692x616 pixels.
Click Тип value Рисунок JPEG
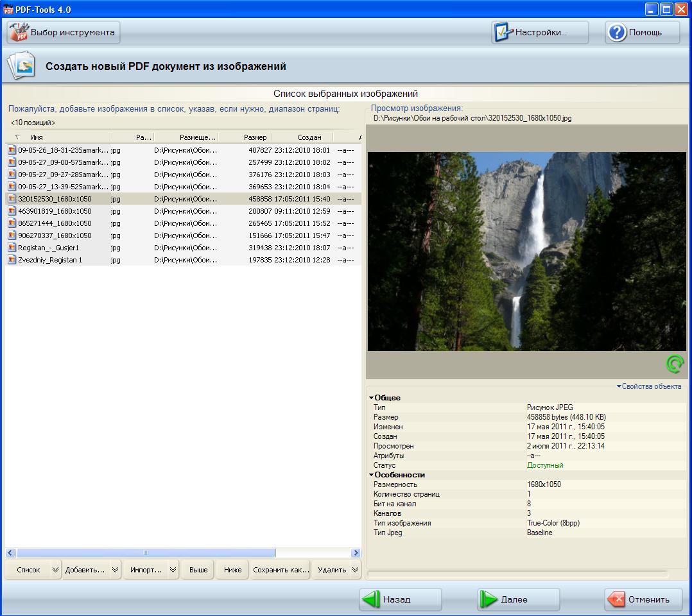(550, 407)
